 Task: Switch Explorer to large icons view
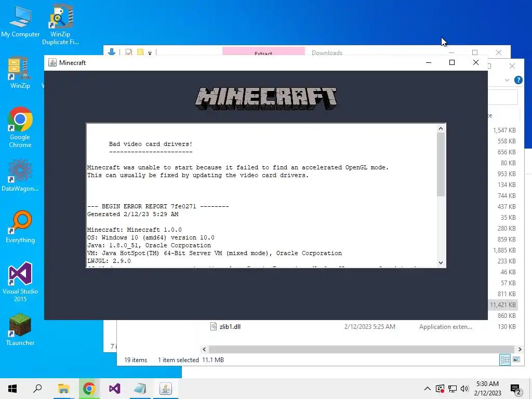[x=516, y=360]
